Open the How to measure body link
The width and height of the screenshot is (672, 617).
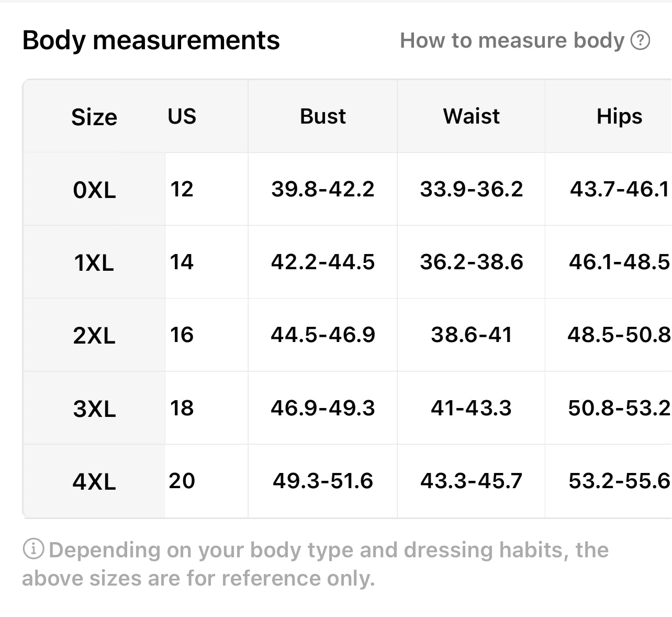click(512, 40)
